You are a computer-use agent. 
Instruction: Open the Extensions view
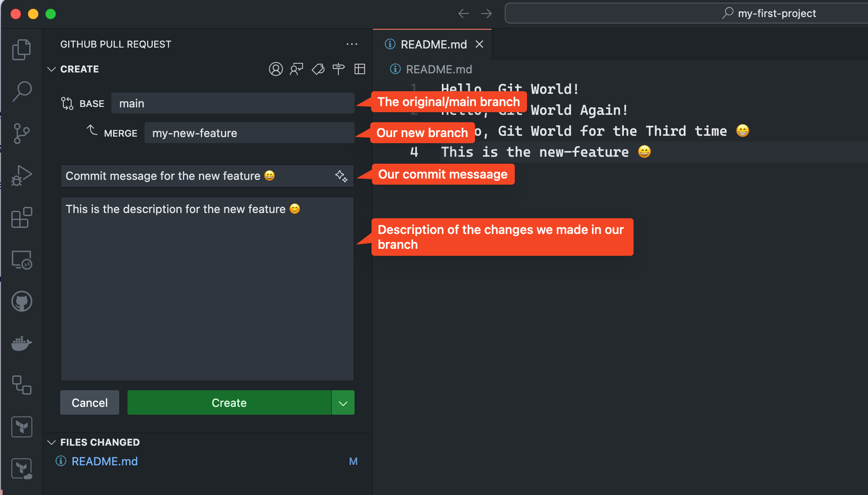pos(21,217)
